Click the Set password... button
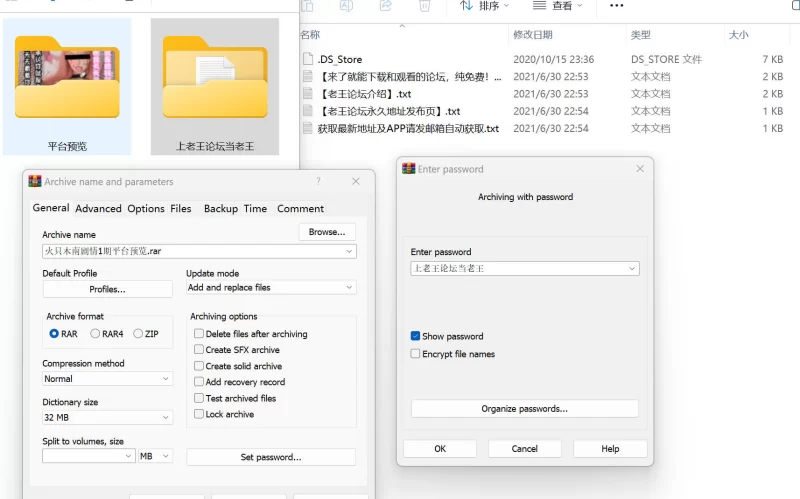 (x=271, y=457)
